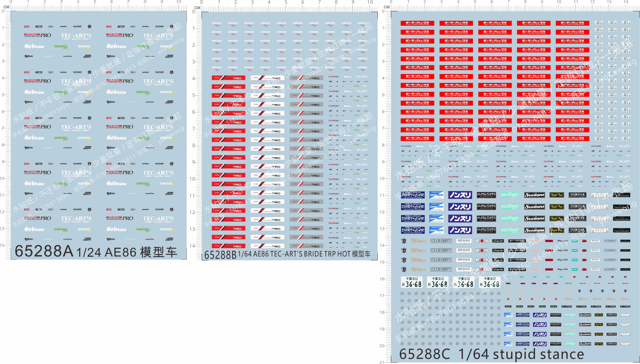This screenshot has width=640, height=364.
Task: Click topmost grey TRD stripe on sheet B
Action: point(306,78)
